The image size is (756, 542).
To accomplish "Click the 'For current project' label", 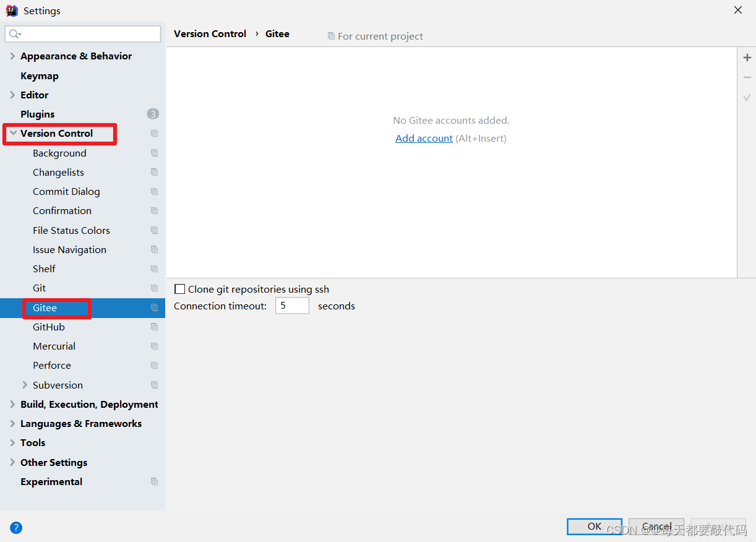I will 380,37.
